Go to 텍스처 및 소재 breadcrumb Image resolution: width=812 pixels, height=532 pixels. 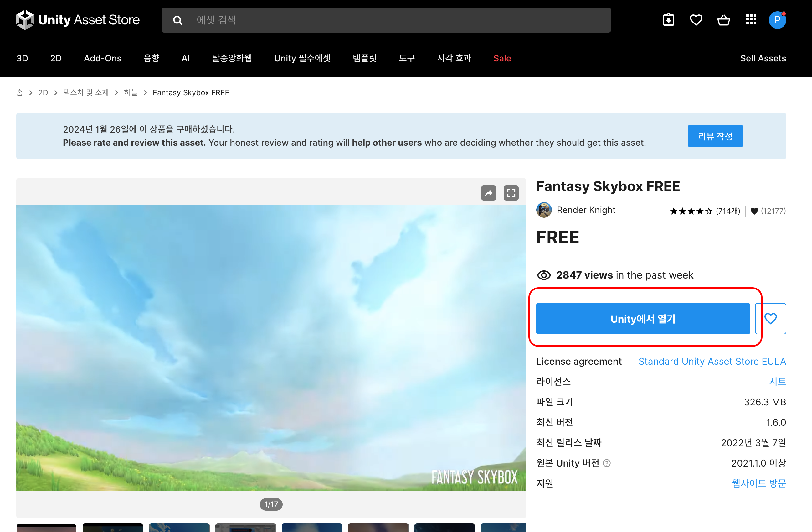point(86,92)
